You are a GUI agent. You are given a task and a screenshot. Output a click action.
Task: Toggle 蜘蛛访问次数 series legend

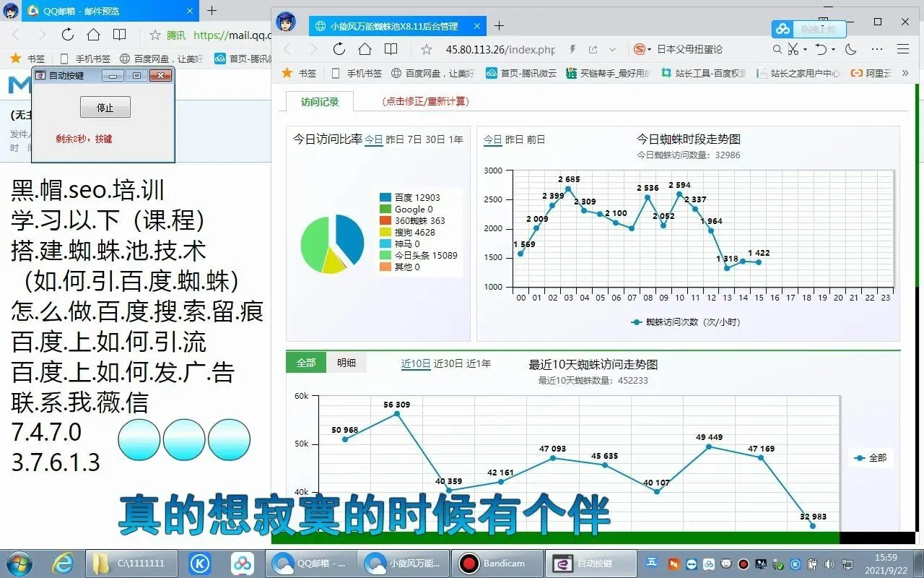tap(685, 322)
